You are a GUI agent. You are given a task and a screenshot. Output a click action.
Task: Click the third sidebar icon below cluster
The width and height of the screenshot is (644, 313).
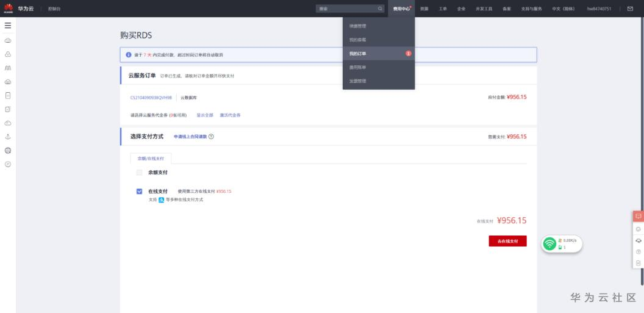[8, 68]
